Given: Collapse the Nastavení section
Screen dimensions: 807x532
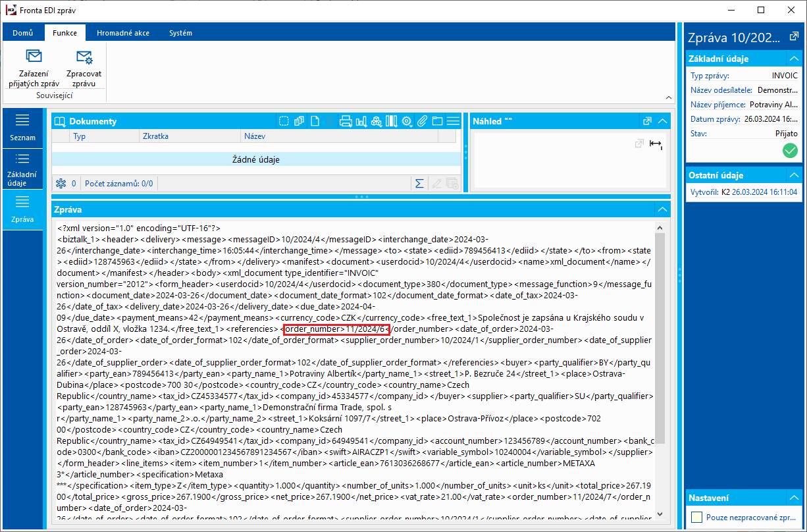Looking at the screenshot, I should pos(793,498).
